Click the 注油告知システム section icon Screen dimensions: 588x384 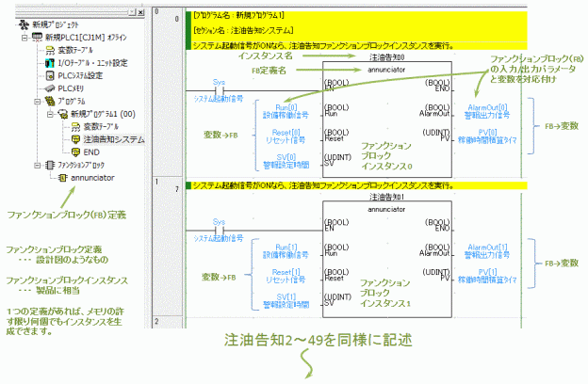(75, 139)
